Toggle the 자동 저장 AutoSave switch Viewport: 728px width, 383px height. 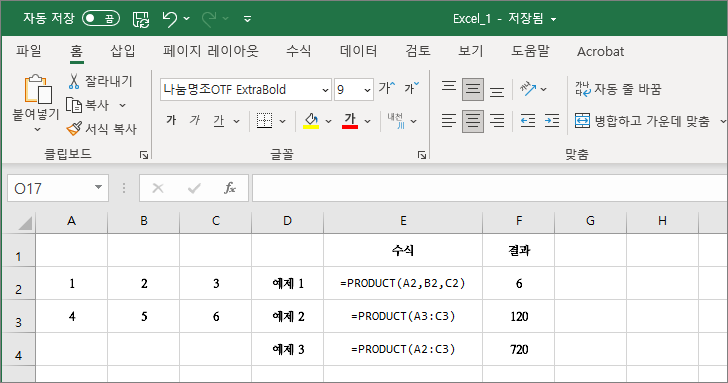tap(101, 19)
